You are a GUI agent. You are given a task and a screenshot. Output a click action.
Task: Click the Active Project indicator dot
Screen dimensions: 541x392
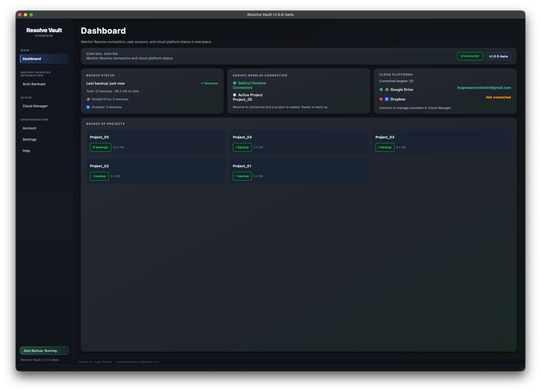pyautogui.click(x=235, y=95)
